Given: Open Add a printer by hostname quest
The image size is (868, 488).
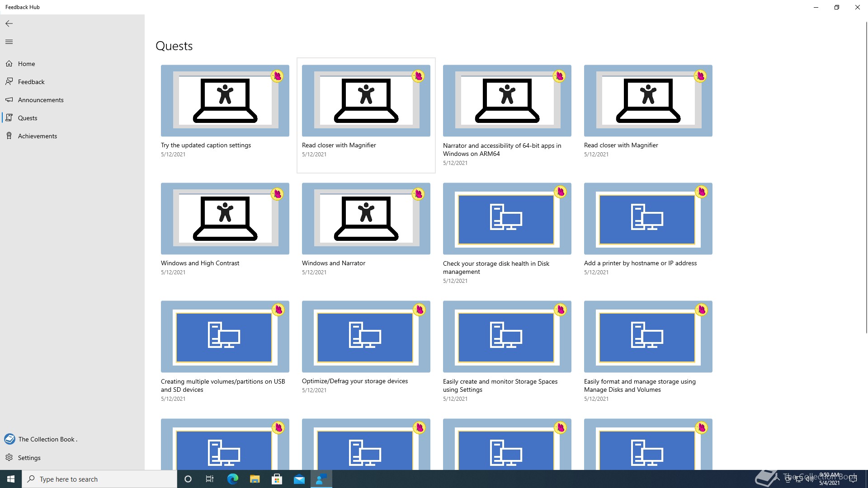Looking at the screenshot, I should (640, 263).
